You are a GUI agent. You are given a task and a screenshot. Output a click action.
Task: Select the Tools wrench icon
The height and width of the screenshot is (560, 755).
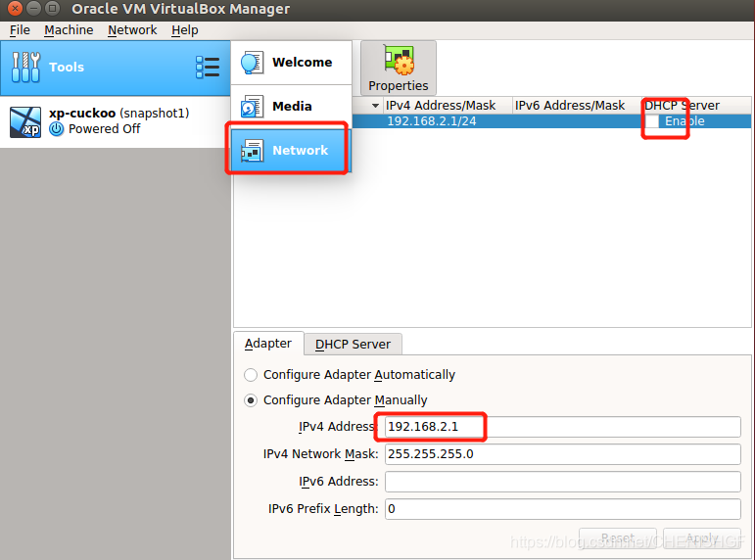point(25,67)
